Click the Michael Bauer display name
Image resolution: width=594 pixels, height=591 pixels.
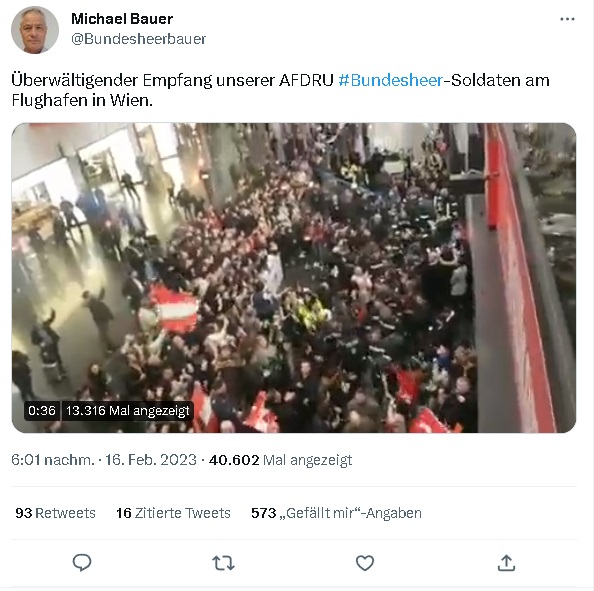[122, 19]
